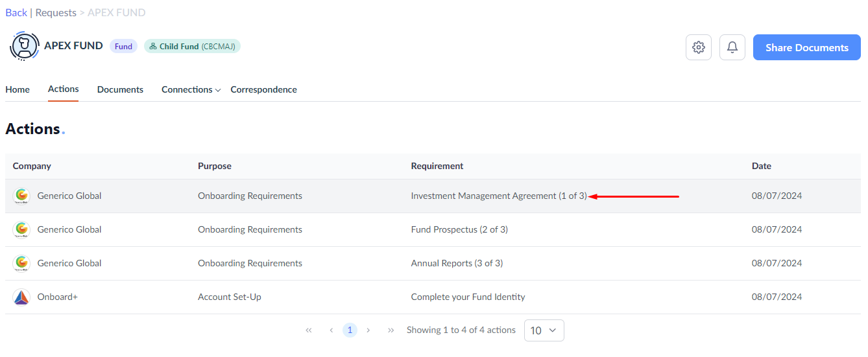Go to the previous actions page
Screen dimensions: 868x357
click(331, 330)
